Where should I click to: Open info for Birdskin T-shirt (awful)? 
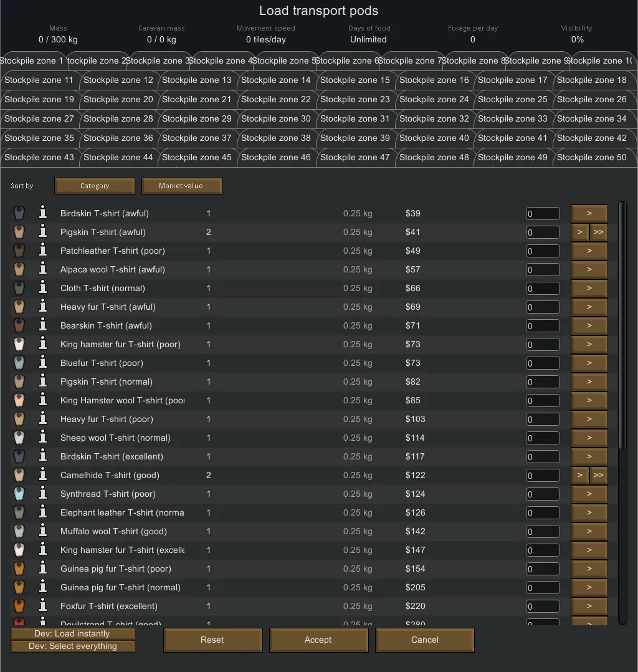click(x=43, y=213)
